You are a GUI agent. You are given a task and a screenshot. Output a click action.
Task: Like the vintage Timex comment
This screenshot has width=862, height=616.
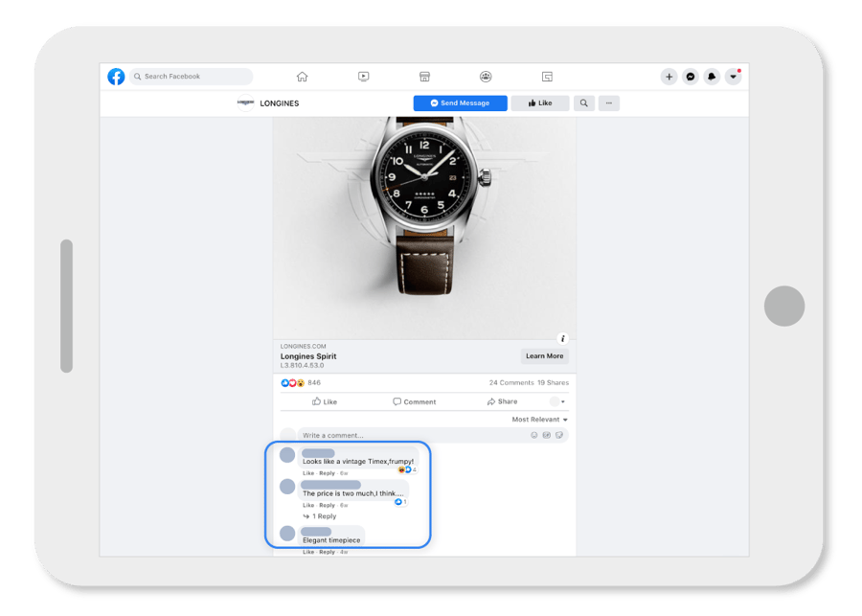307,473
